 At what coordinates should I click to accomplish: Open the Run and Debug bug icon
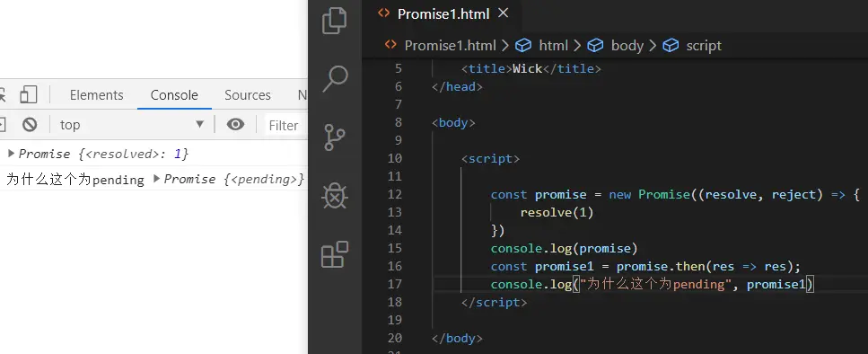334,196
